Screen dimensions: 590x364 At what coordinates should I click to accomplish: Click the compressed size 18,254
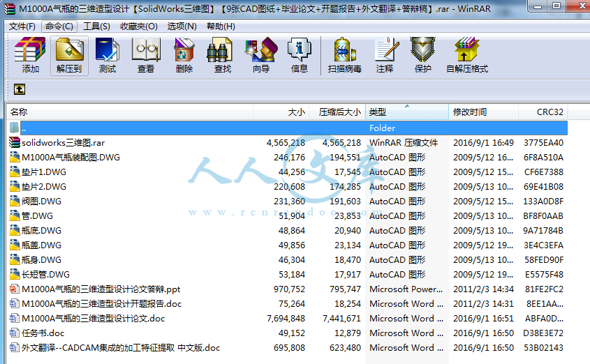[347, 304]
